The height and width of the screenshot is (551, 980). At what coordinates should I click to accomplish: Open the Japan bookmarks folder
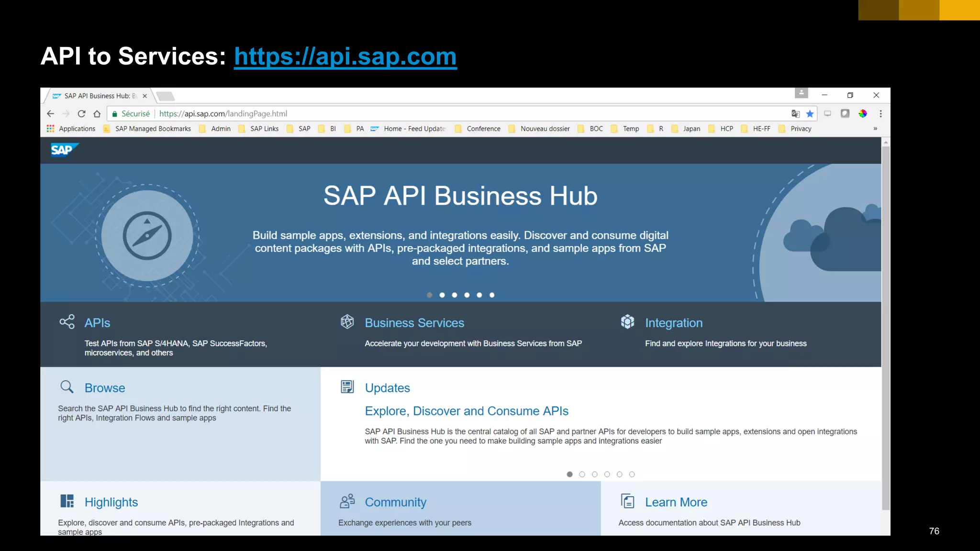coord(686,129)
